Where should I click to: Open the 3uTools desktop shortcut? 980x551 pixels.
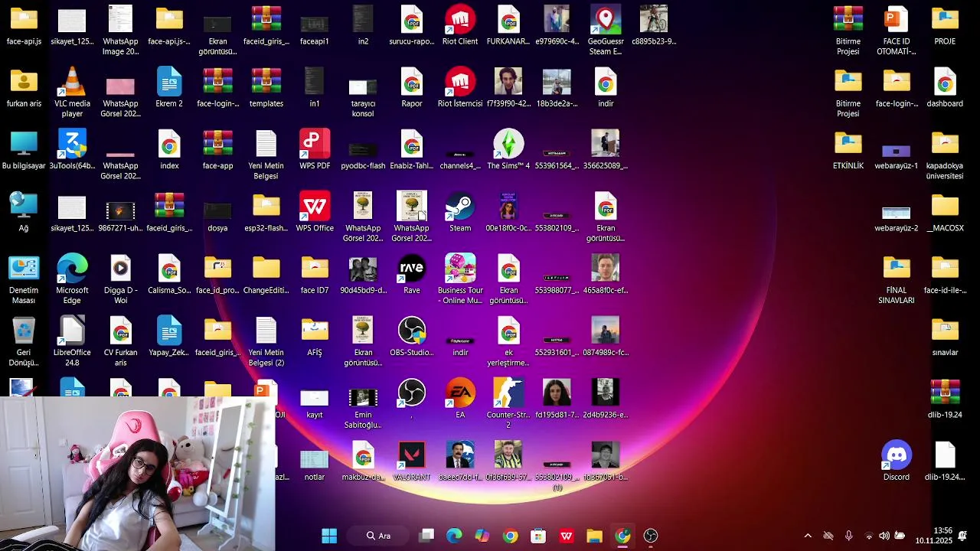point(72,150)
